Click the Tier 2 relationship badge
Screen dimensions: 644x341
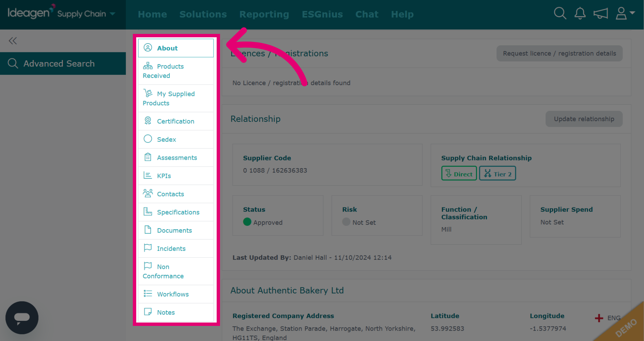[x=497, y=174]
